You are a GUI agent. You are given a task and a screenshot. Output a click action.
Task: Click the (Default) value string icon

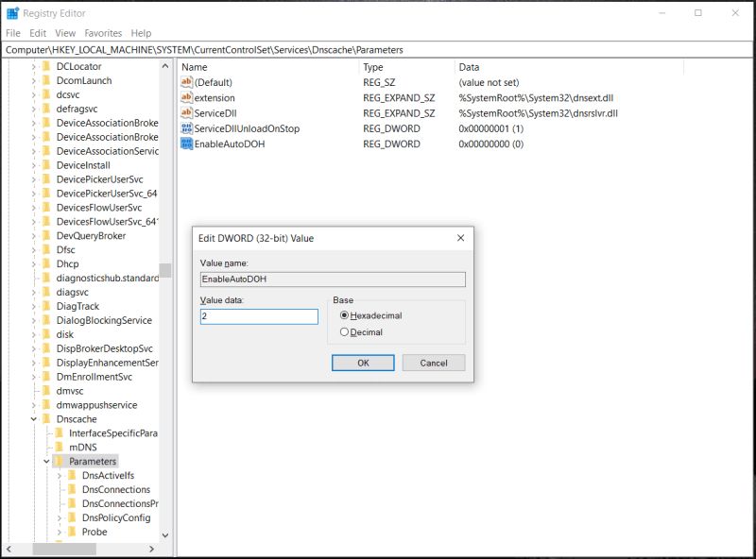click(x=185, y=82)
